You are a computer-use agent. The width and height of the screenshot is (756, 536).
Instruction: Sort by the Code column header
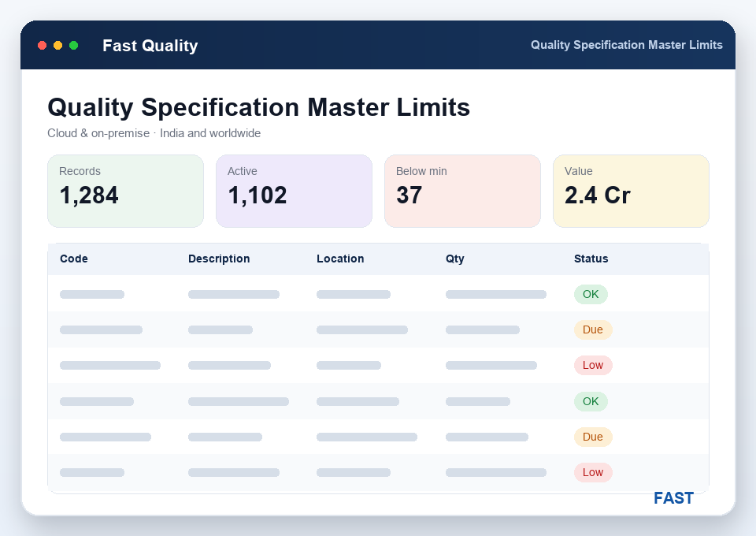[x=74, y=259]
